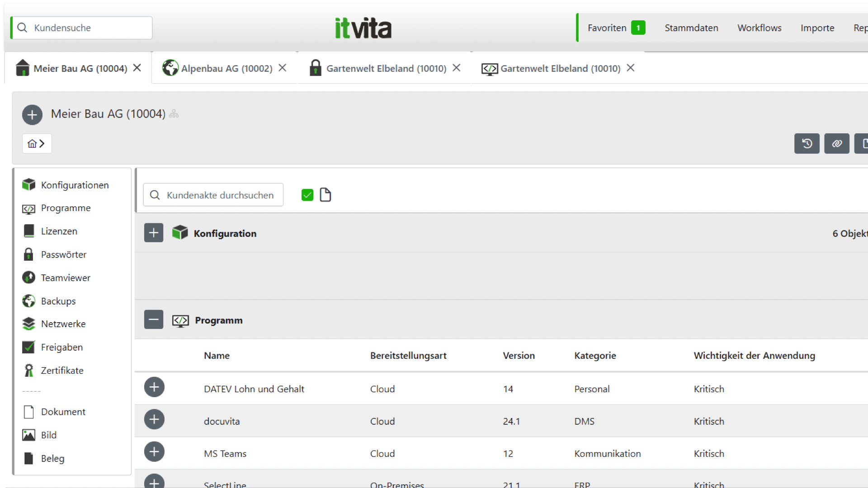Click the document filter icon
This screenshot has width=868, height=488.
tap(325, 195)
